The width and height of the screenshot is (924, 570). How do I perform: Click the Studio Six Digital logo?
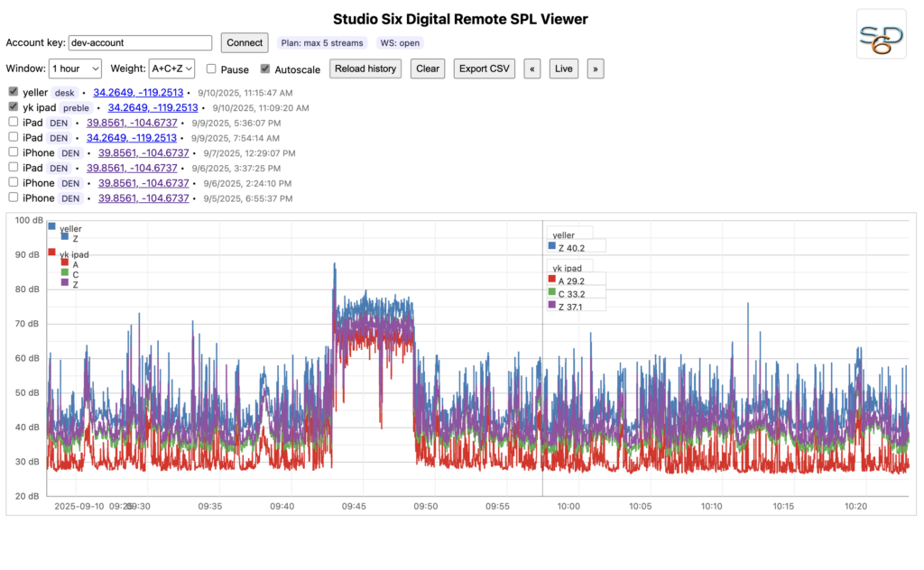tap(881, 33)
